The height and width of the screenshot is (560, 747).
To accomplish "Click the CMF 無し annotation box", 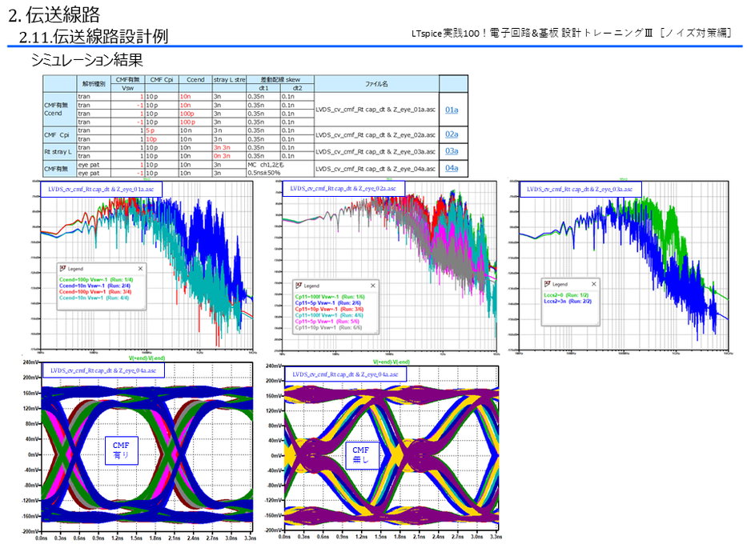I will tap(362, 455).
